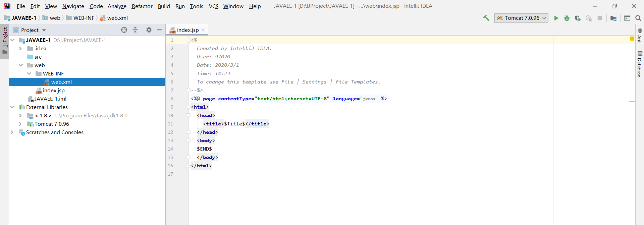The width and height of the screenshot is (644, 225).
Task: Click the warning stripe marker in scrollbar
Action: [632, 101]
